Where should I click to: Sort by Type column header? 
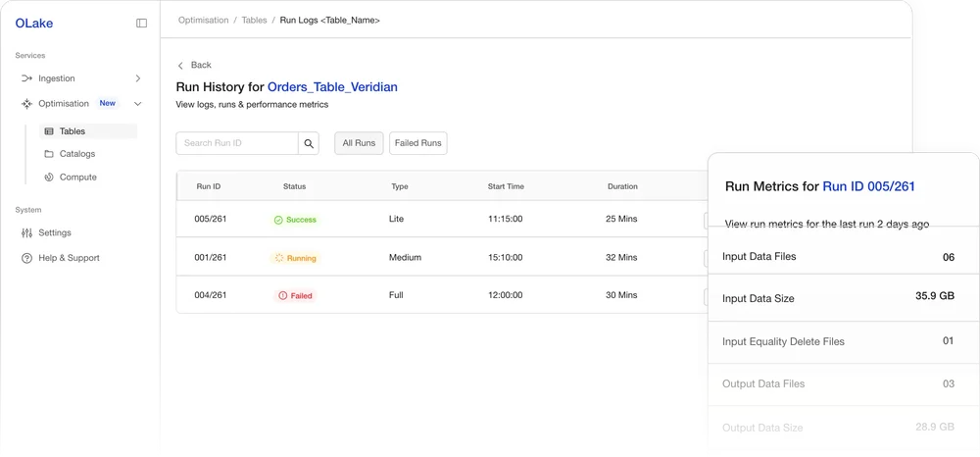tap(400, 186)
